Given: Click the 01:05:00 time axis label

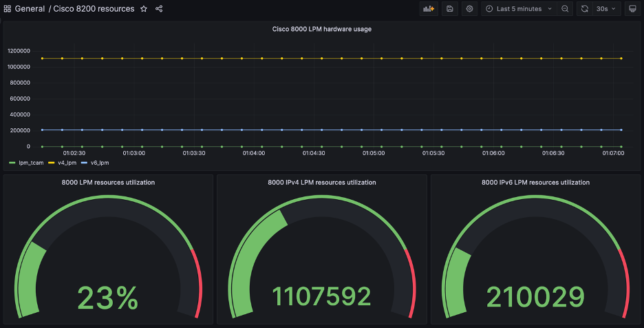Looking at the screenshot, I should click(x=374, y=153).
